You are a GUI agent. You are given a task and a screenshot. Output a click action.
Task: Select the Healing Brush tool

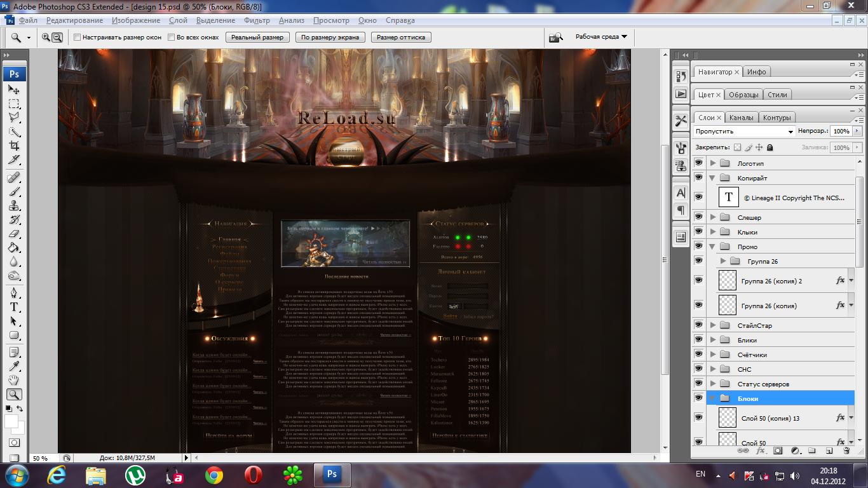point(14,177)
